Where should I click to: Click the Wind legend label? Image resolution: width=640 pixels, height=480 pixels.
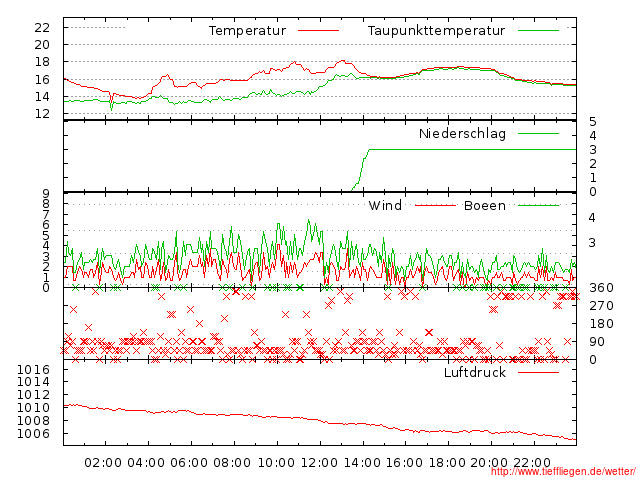tap(385, 205)
